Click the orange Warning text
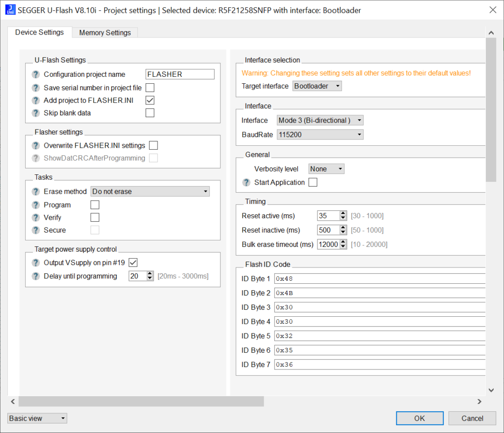504x433 pixels. [x=356, y=73]
